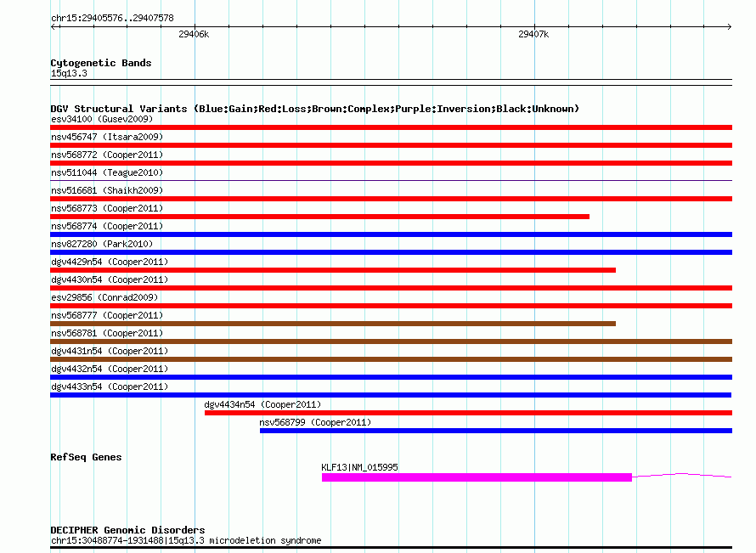Click the red dgv4434n54 variant bar
This screenshot has height=553, width=756.
point(468,413)
